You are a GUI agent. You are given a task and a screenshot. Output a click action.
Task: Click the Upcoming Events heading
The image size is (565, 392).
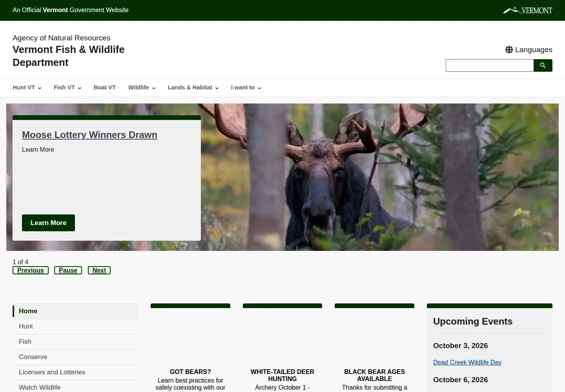(x=473, y=321)
